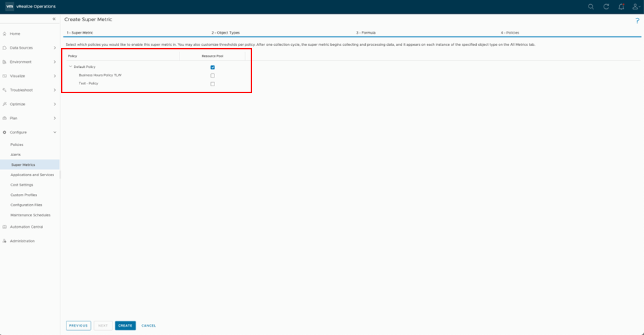Go to step 1 - Super Metric
The image size is (644, 335).
[x=79, y=32]
